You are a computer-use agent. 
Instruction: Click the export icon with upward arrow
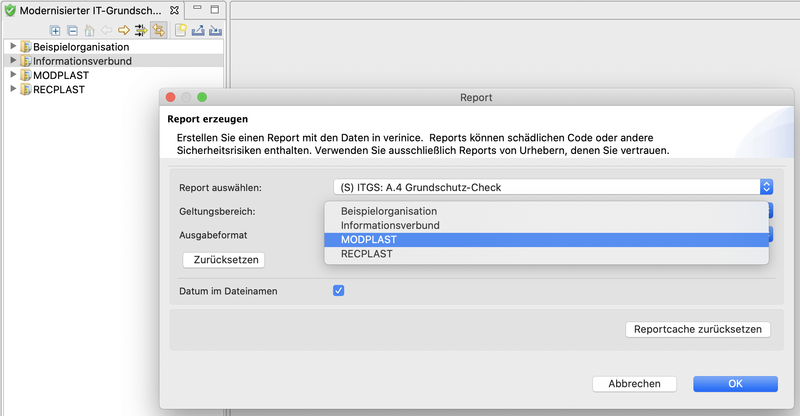198,31
